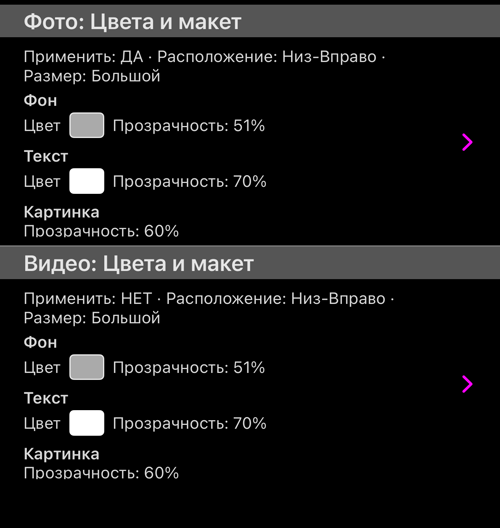The height and width of the screenshot is (528, 500).
Task: Click 'Размер: Большой' in video section
Action: click(x=92, y=318)
